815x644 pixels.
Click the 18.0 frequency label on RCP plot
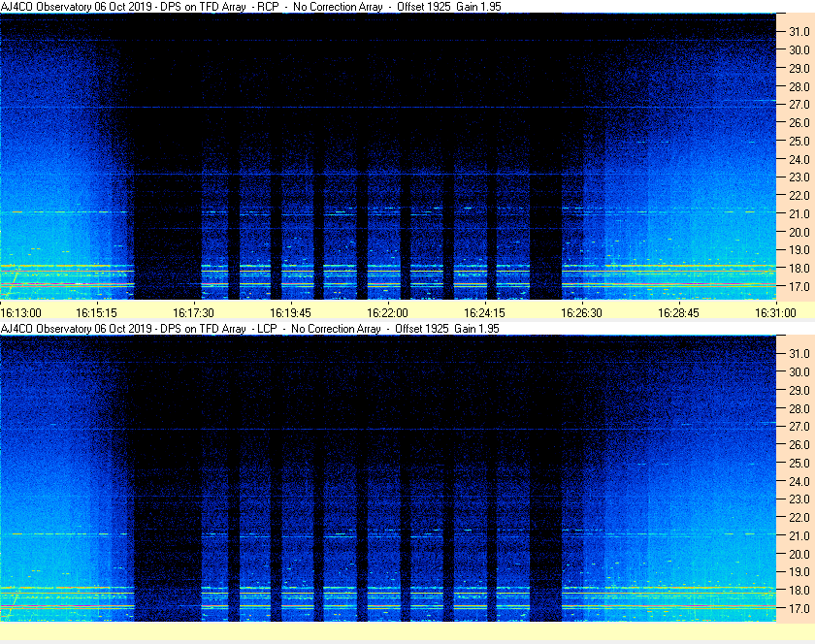coord(799,269)
